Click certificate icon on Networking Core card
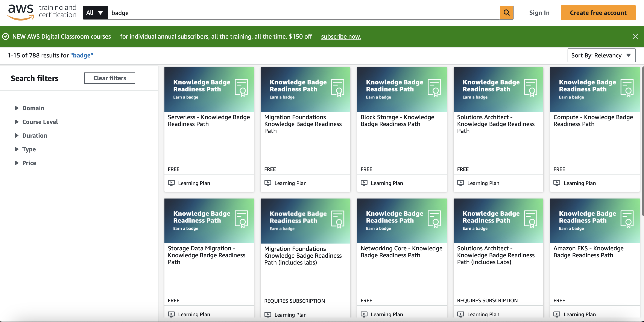Image resolution: width=644 pixels, height=322 pixels. [x=434, y=219]
